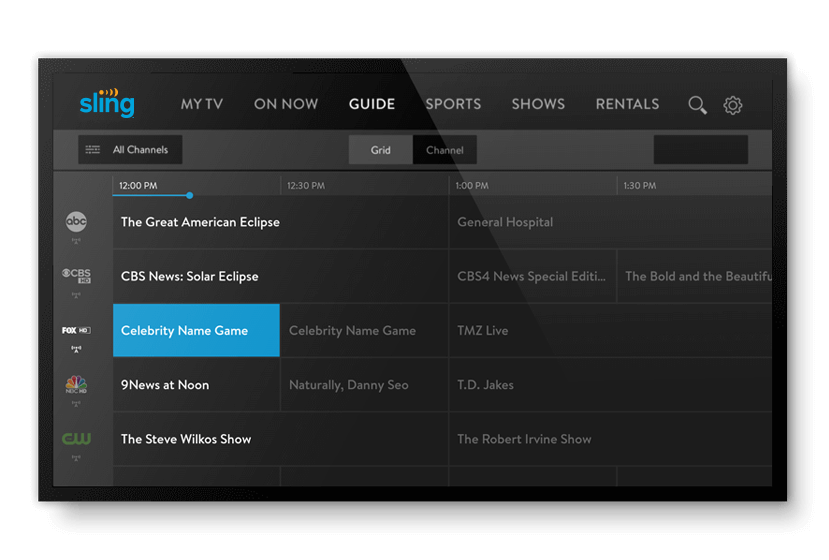Select the NBC HD channel logo
The image size is (829, 560).
pyautogui.click(x=76, y=384)
